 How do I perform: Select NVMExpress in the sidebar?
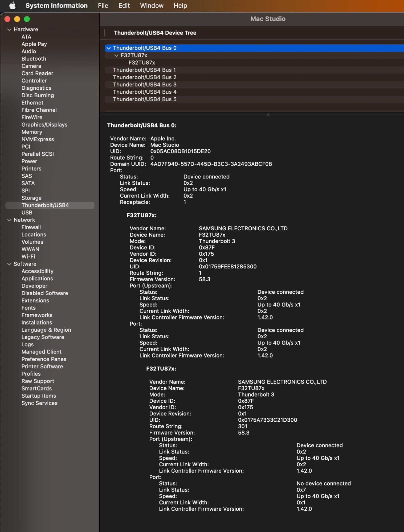(38, 139)
